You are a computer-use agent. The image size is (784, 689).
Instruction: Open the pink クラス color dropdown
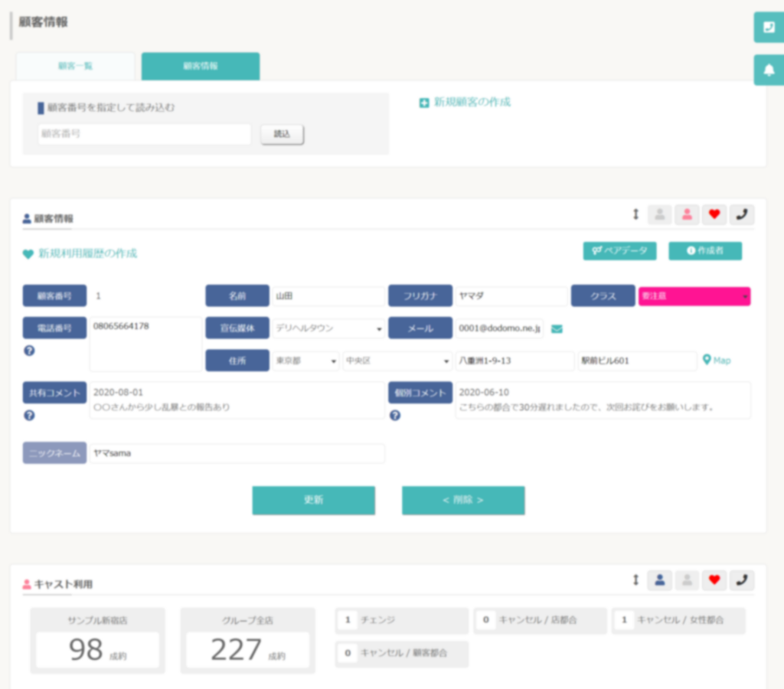pos(694,296)
